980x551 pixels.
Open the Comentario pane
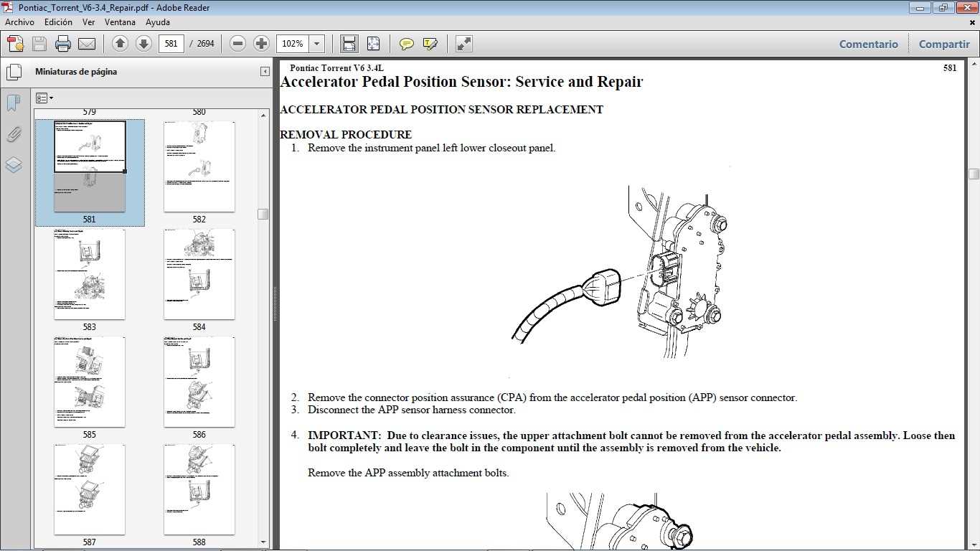pos(869,44)
